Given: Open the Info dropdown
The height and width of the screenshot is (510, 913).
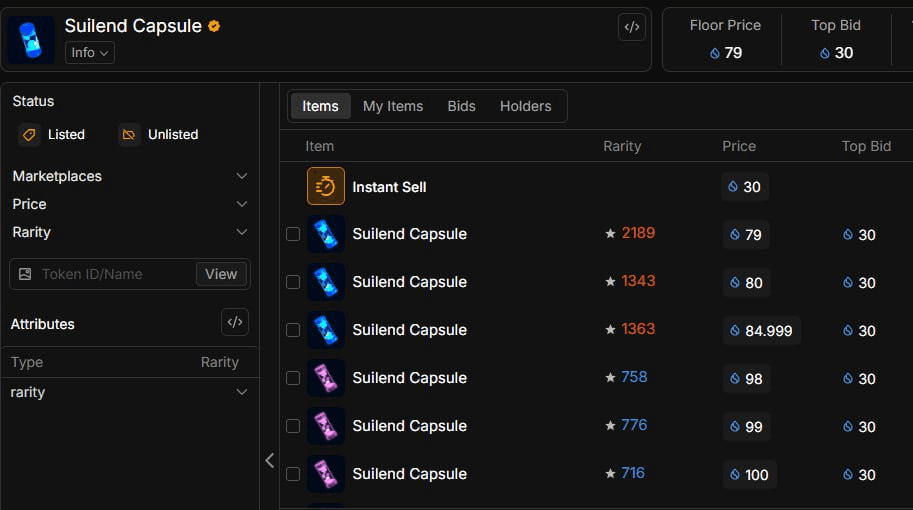Looking at the screenshot, I should pyautogui.click(x=90, y=52).
